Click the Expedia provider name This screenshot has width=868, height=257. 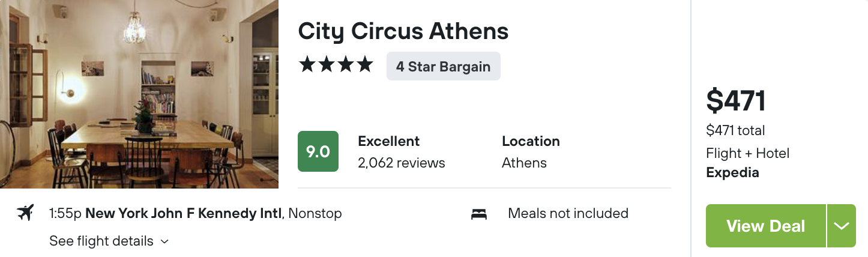point(732,173)
